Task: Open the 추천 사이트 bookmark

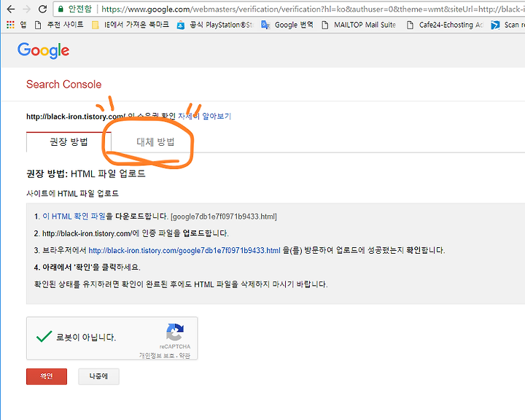Action: tap(59, 25)
